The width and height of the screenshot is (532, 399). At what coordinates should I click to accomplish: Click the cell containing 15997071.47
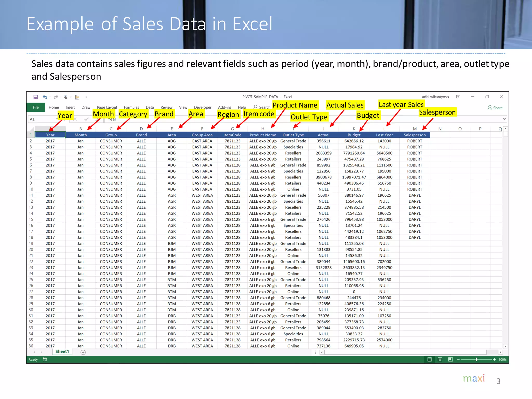click(354, 177)
